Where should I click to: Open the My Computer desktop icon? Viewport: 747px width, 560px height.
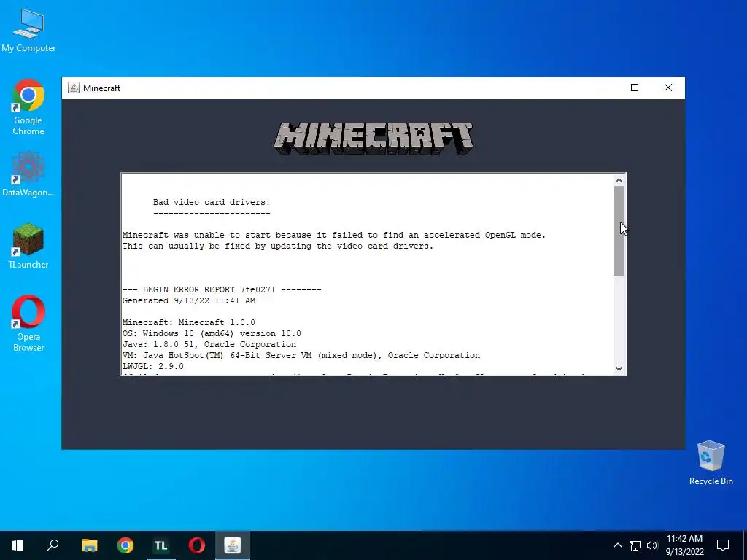tap(28, 31)
